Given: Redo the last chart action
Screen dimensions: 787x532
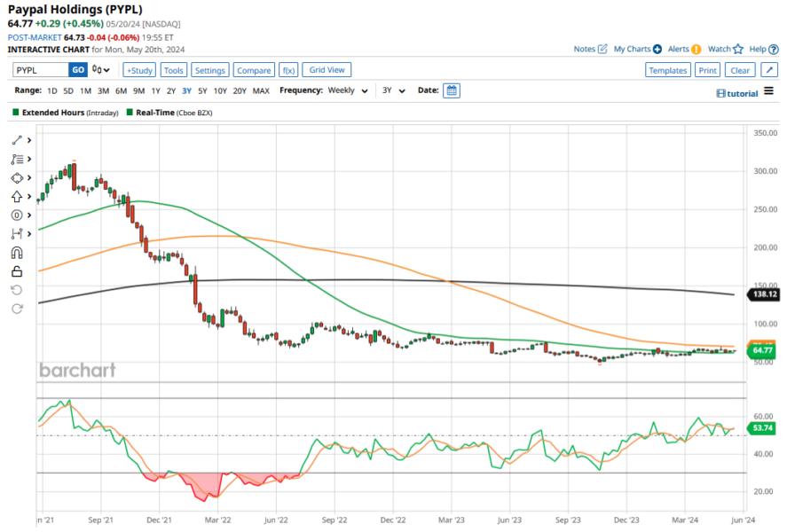Looking at the screenshot, I should 17,309.
